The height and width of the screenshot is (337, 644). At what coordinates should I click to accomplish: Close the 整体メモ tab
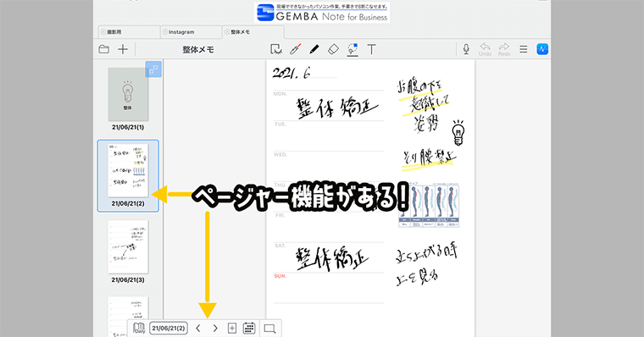click(227, 32)
